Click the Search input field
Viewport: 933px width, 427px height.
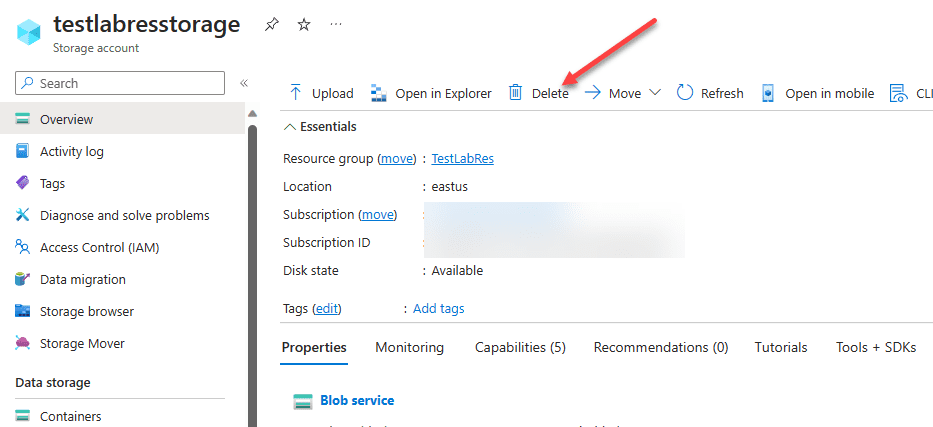point(120,83)
